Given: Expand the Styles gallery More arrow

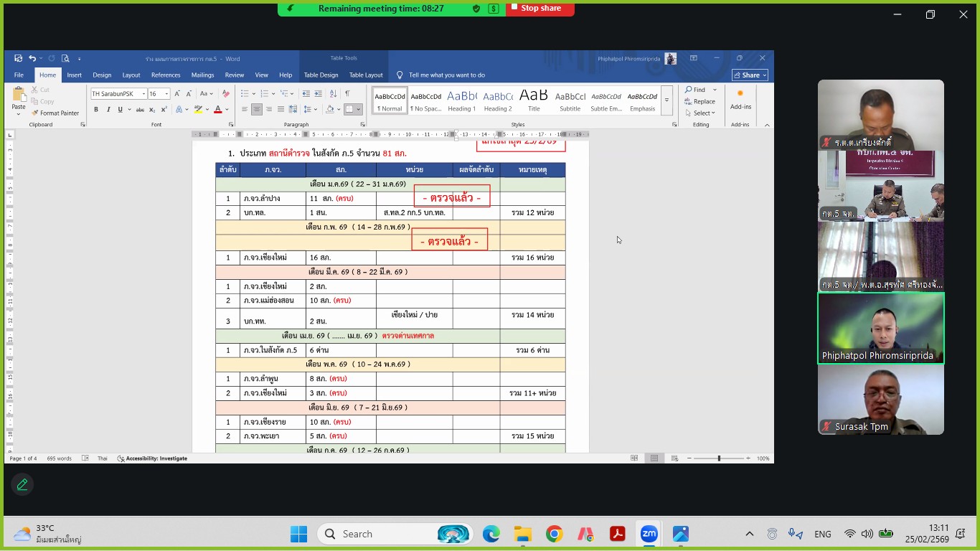Looking at the screenshot, I should coord(666,101).
